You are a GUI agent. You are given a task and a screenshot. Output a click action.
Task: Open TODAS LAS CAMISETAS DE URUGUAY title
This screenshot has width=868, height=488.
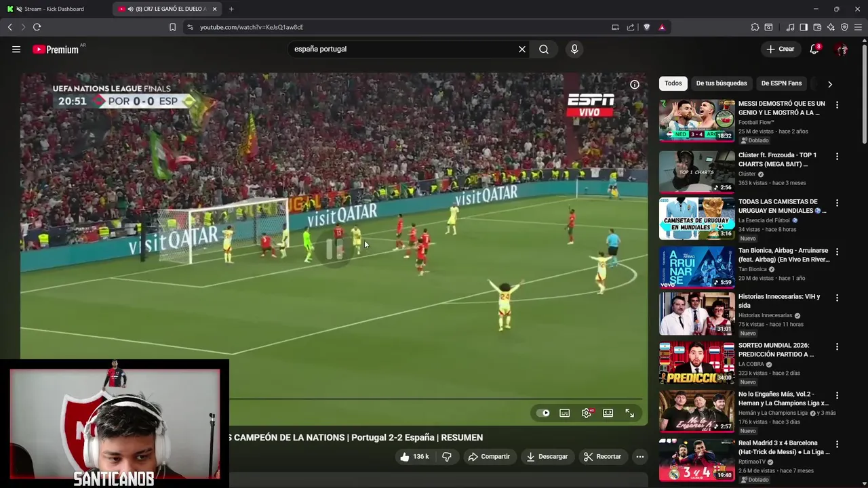tap(782, 206)
